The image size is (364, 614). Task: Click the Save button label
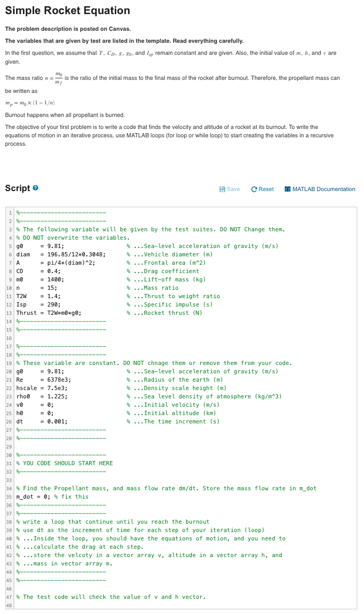(233, 189)
